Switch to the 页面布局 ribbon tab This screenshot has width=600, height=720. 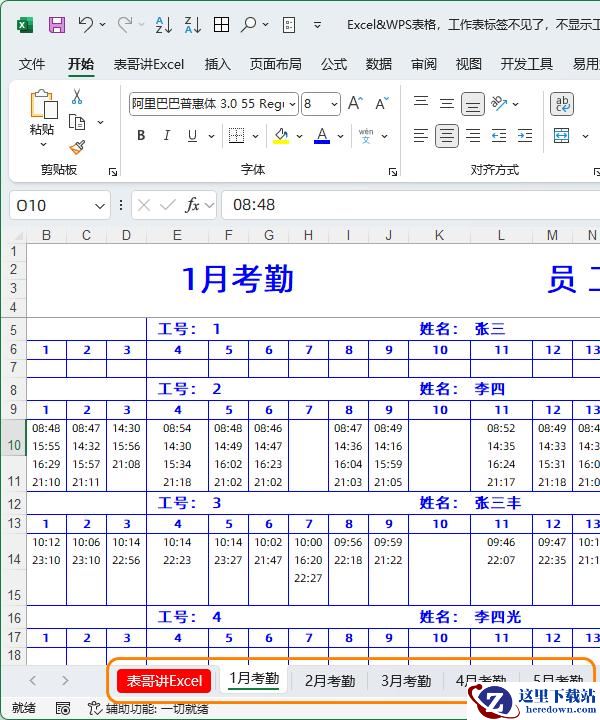(x=275, y=64)
